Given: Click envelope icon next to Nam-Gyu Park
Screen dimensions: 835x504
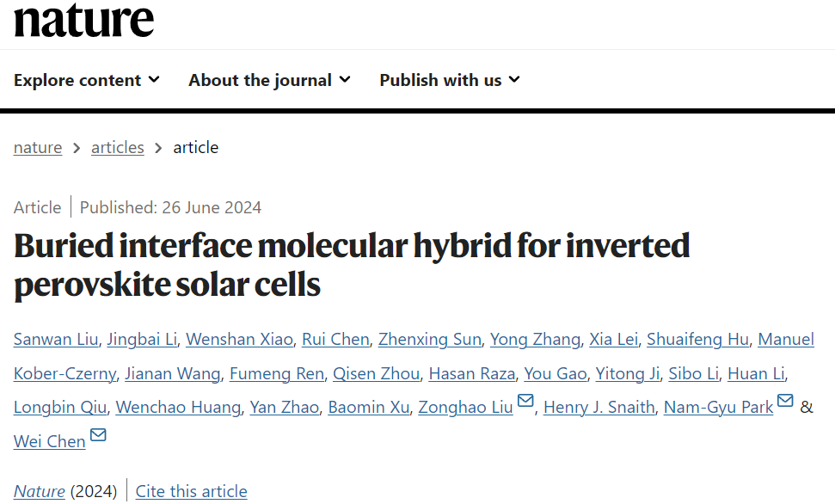Looking at the screenshot, I should coord(785,402).
